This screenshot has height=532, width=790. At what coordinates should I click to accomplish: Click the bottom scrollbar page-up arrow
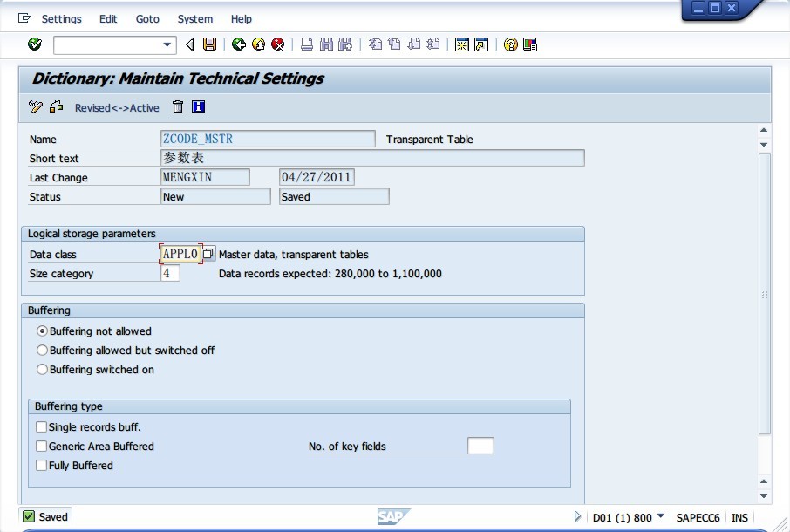click(x=764, y=481)
